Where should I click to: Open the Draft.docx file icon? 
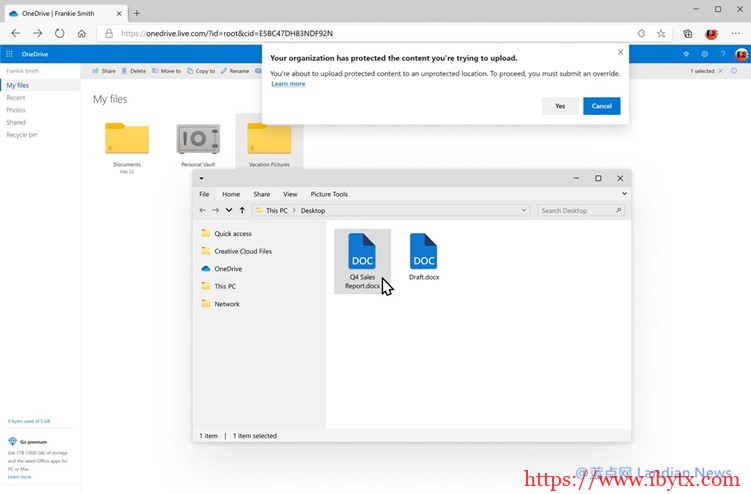click(x=423, y=251)
